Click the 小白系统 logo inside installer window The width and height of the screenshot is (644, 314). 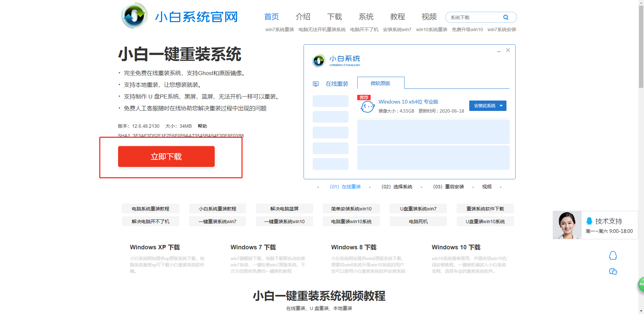[318, 61]
